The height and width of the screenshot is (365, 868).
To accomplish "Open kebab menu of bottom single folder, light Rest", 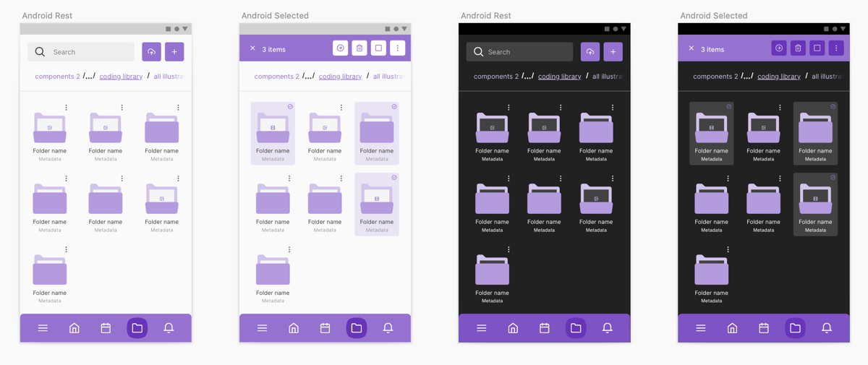I will [x=66, y=249].
